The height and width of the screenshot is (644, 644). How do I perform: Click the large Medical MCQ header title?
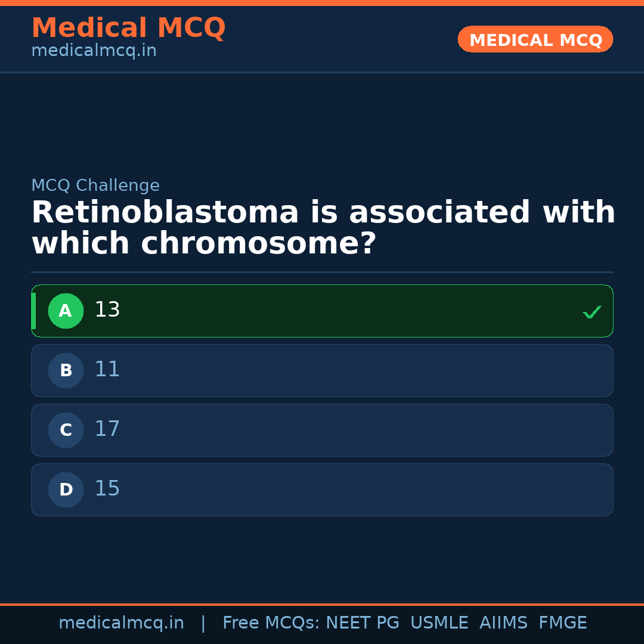tap(128, 28)
